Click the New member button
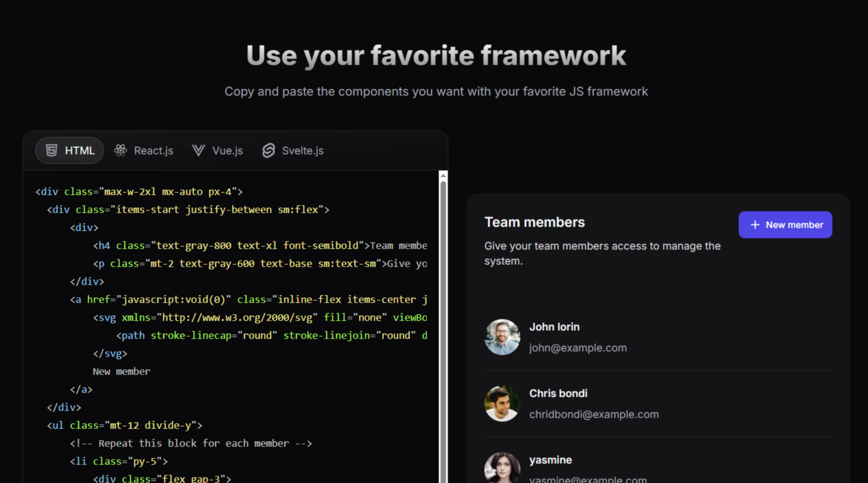The width and height of the screenshot is (868, 483). pos(785,225)
